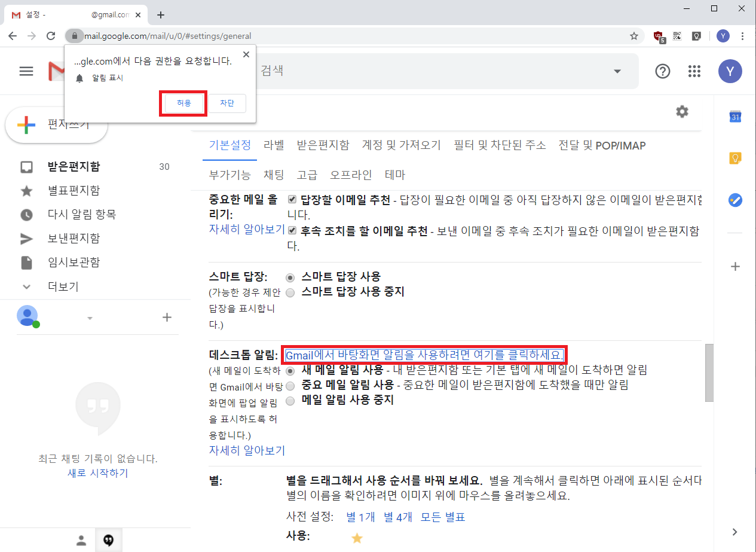756x552 pixels.
Task: Click the settings page vertical scrollbar
Action: coord(708,372)
